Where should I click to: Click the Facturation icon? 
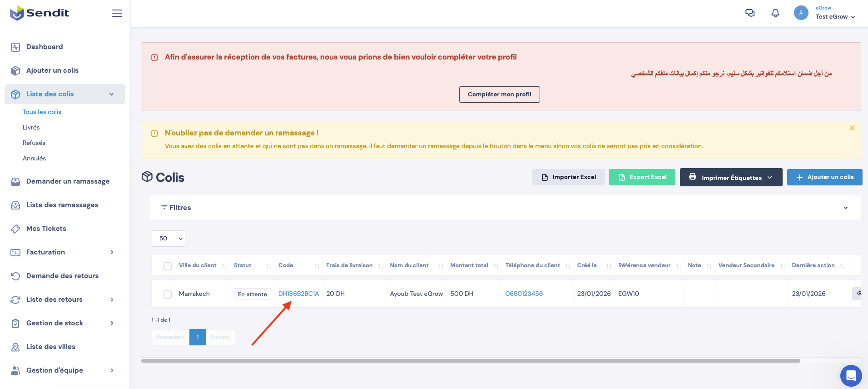(15, 252)
